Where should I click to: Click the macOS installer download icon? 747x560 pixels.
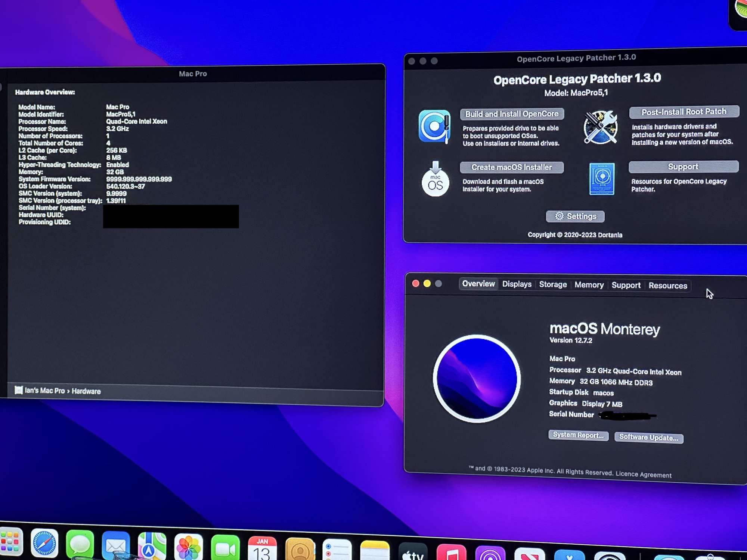pyautogui.click(x=435, y=179)
